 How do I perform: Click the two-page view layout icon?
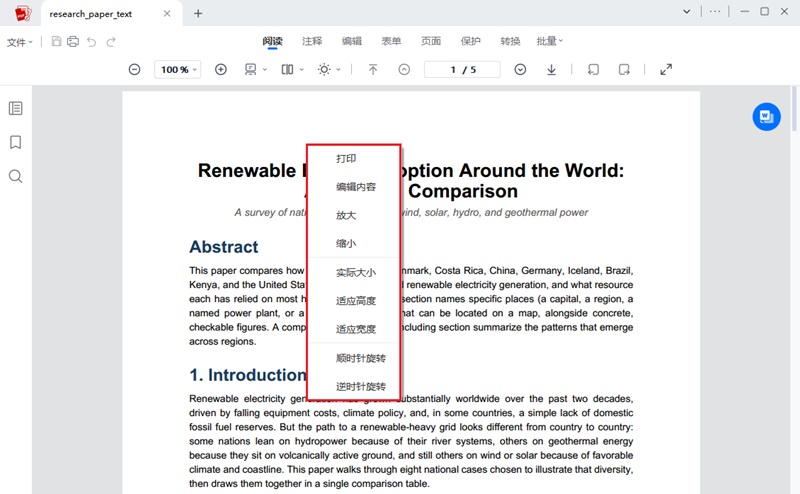pos(287,69)
